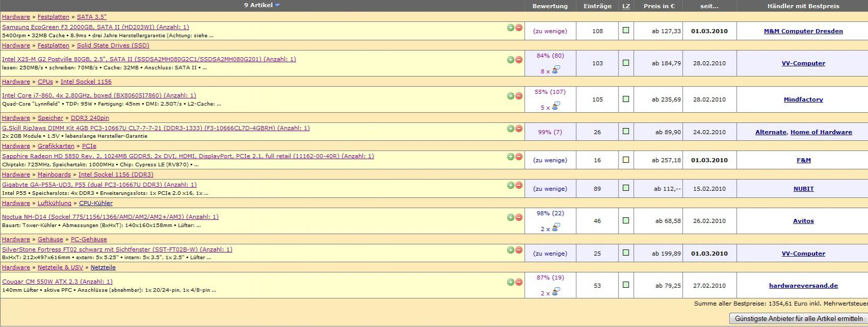This screenshot has width=868, height=327.
Task: Open the sort arrow next to 9 Artikel
Action: (x=277, y=5)
